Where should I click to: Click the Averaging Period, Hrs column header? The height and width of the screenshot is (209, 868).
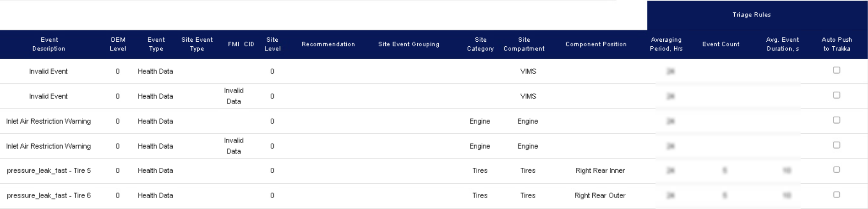[x=666, y=44]
